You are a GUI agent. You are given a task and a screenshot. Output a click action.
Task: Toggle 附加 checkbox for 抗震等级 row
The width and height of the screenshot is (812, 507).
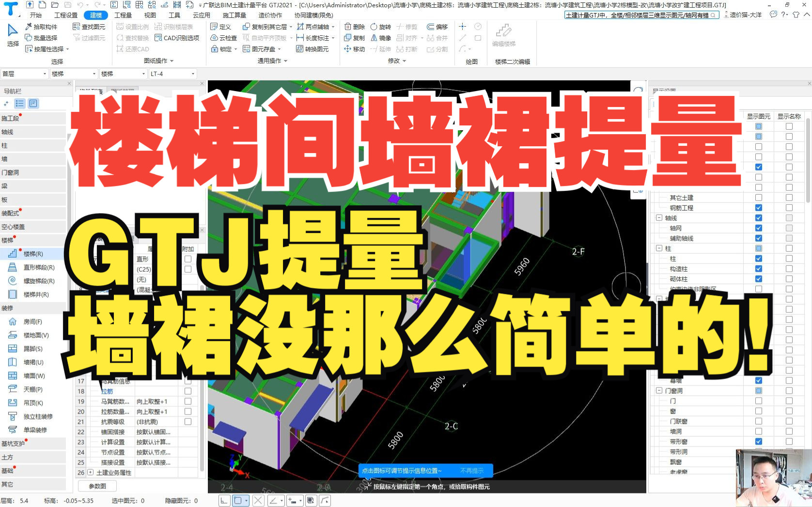point(187,422)
